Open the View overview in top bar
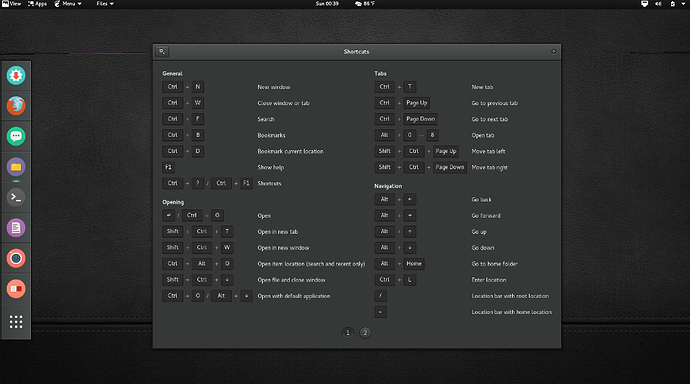The height and width of the screenshot is (384, 690). click(11, 4)
